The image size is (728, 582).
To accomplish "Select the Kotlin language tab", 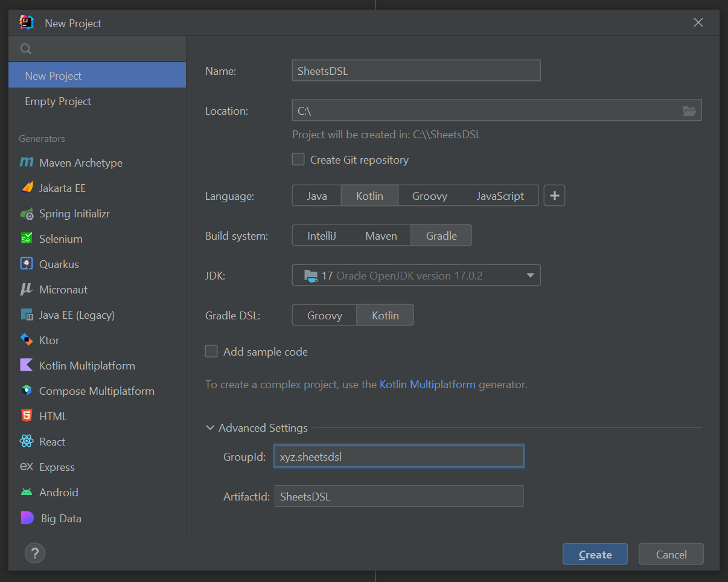I will (369, 195).
